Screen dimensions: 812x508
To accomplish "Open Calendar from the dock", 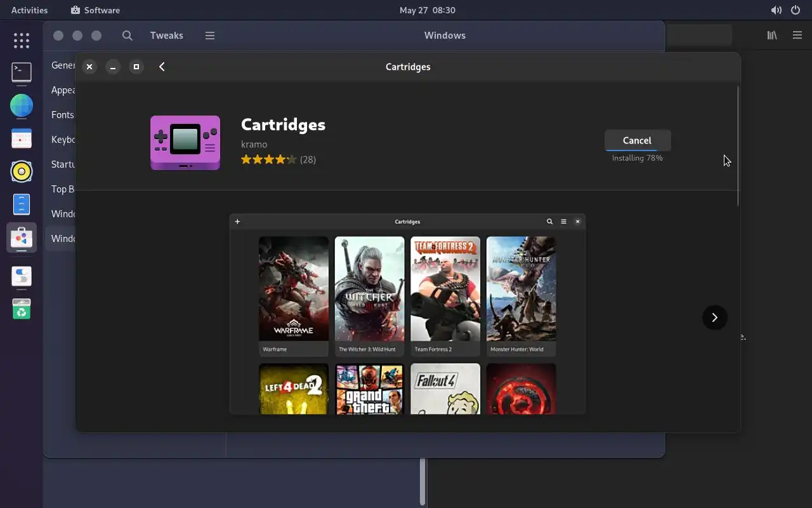I will pyautogui.click(x=22, y=138).
